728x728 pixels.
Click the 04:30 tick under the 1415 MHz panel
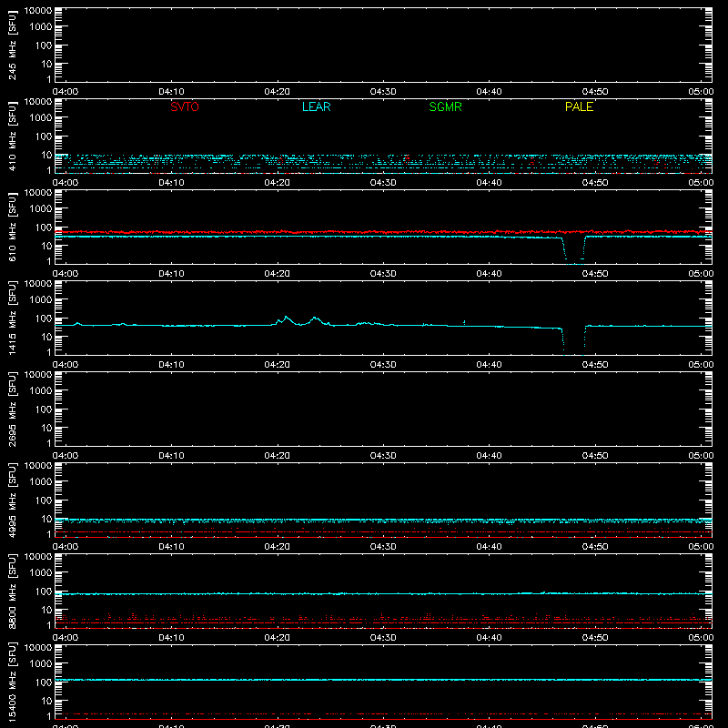tap(383, 365)
